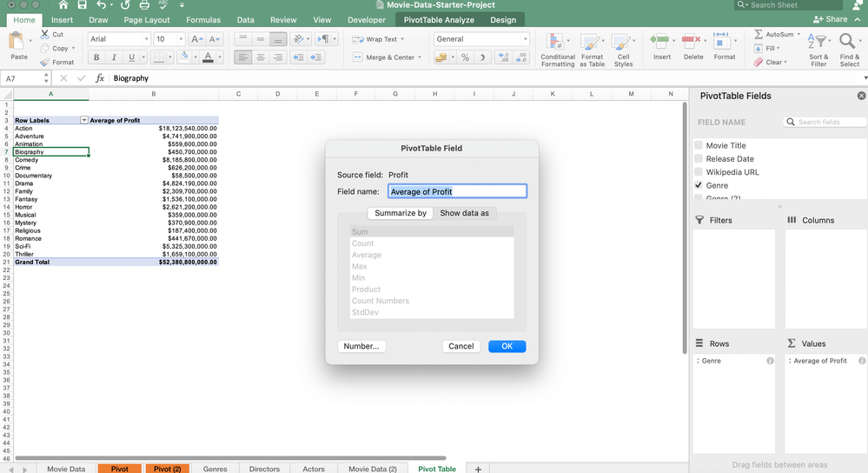This screenshot has height=473, width=868.
Task: Click the Print icon in title bar
Action: pos(144,5)
